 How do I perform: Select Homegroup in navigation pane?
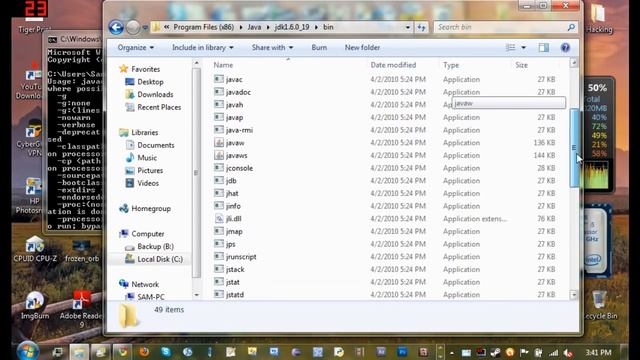pos(151,209)
